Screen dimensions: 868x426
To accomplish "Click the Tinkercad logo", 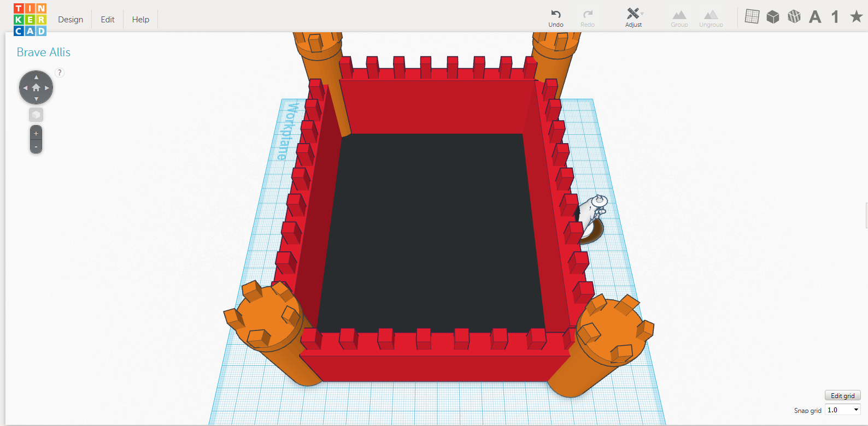I will [30, 20].
